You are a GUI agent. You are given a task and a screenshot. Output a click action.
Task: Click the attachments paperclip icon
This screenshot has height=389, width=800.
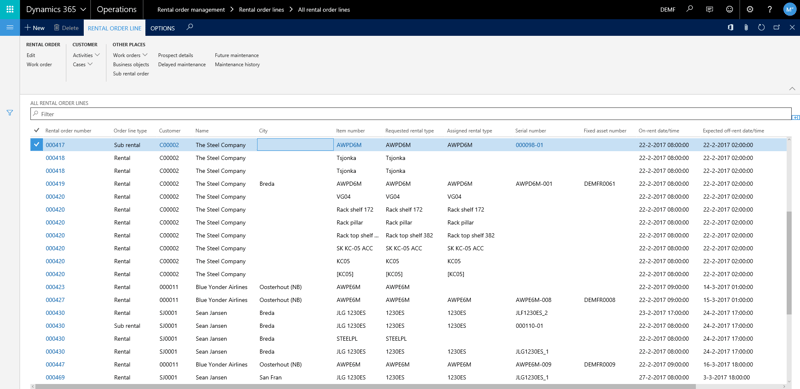tap(746, 28)
